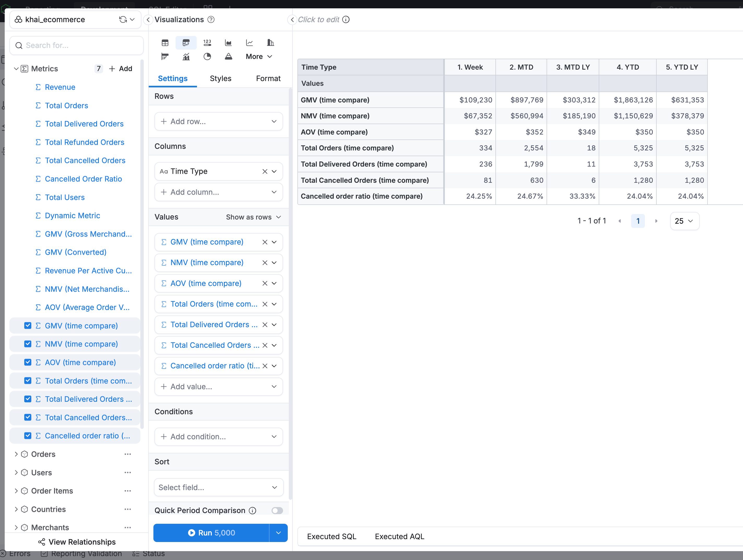Open the View Relationships panel
The image size is (743, 560).
click(77, 541)
